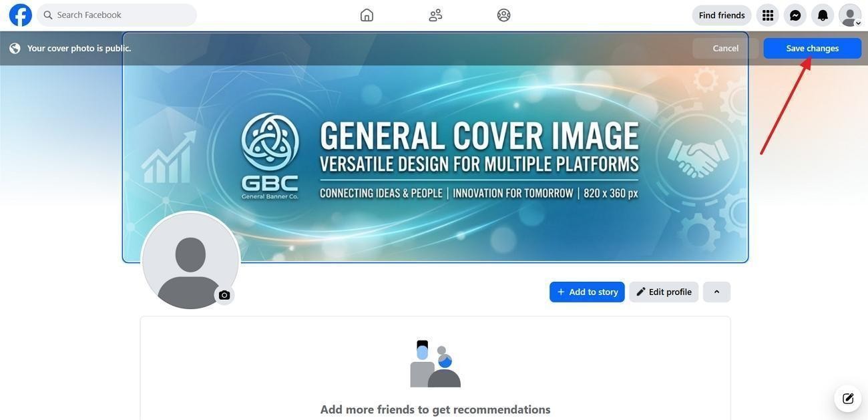Open the Messenger icon
The image size is (868, 420).
[x=795, y=15]
